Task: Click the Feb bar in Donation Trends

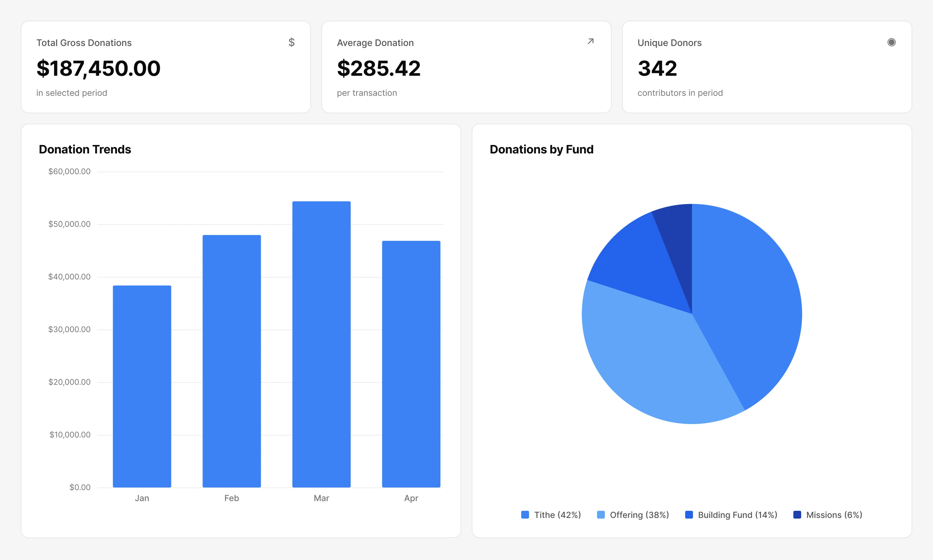Action: 232,361
